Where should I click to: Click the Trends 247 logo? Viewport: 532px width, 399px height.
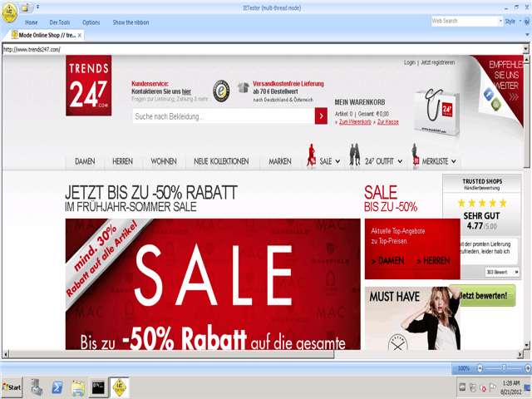89,86
